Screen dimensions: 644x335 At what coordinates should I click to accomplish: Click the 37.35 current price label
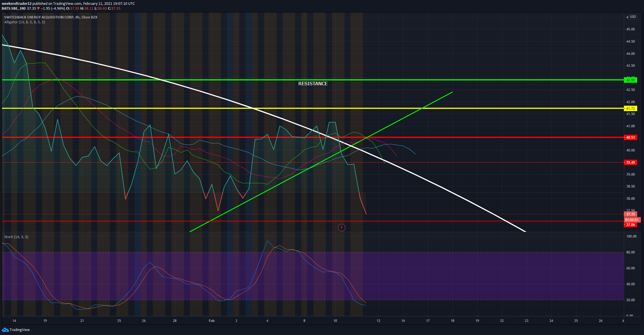click(630, 214)
